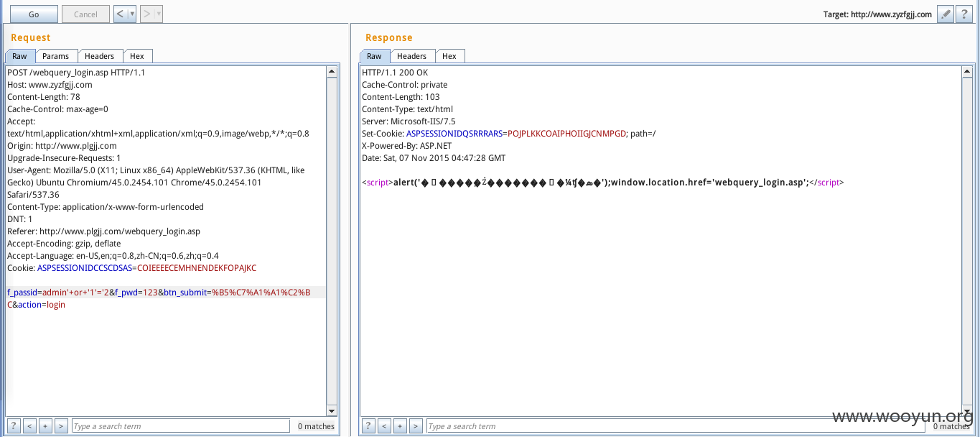The height and width of the screenshot is (437, 980).
Task: Click the Set-Cookie ASPSESSIONIDQSRRRARS value
Action: tap(567, 134)
